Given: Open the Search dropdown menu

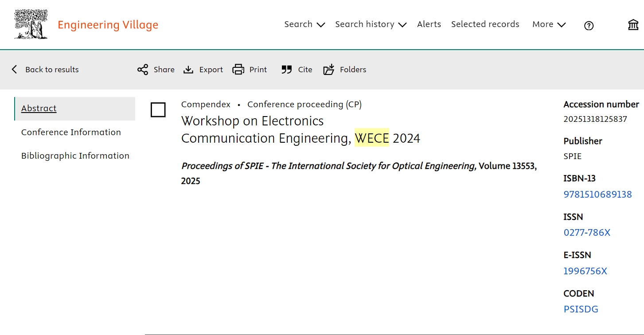Looking at the screenshot, I should [x=304, y=24].
